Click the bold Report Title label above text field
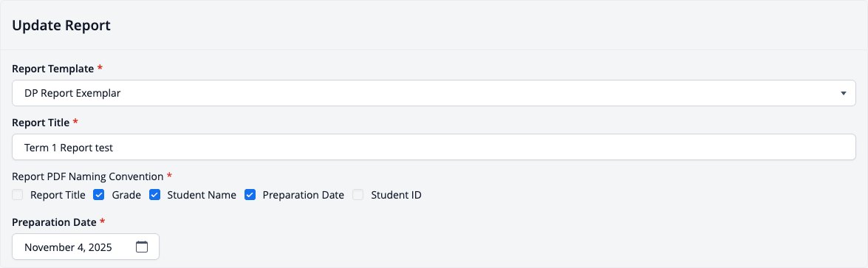Image resolution: width=868 pixels, height=268 pixels. [x=41, y=122]
